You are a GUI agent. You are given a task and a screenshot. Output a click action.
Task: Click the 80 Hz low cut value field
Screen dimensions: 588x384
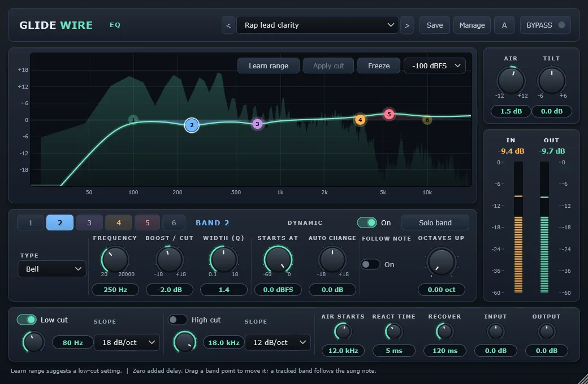coord(73,342)
